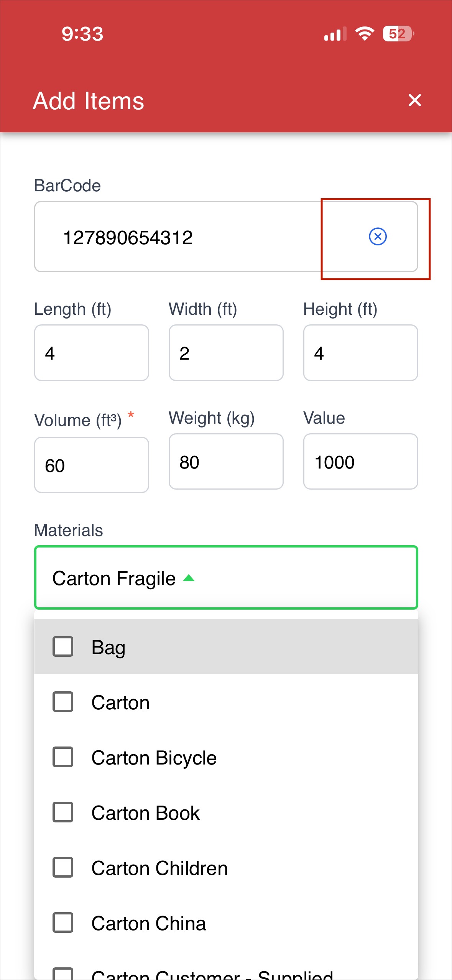Select the Carton Children option
452x980 pixels.
tap(226, 868)
